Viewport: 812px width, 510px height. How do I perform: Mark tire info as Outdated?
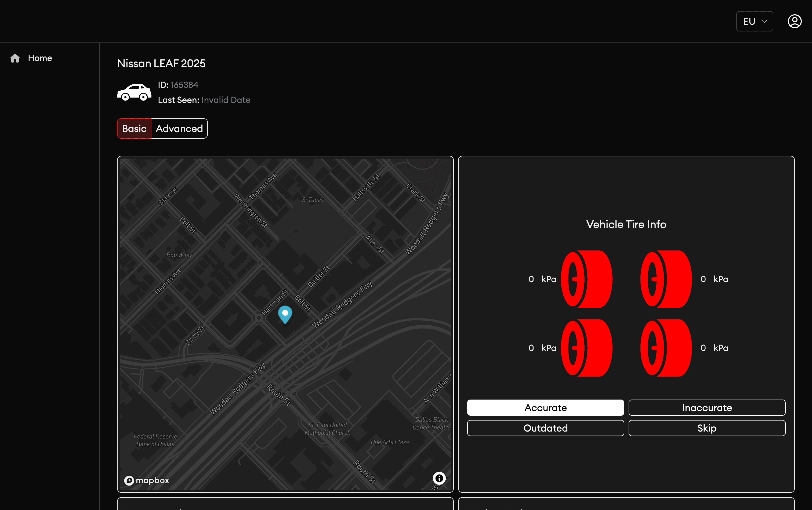(x=545, y=428)
